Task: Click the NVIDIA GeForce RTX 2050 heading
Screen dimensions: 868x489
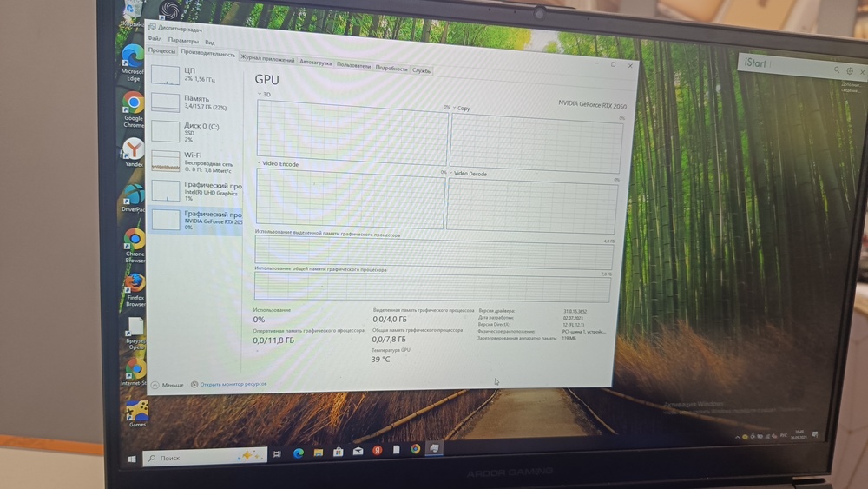Action: (x=592, y=105)
